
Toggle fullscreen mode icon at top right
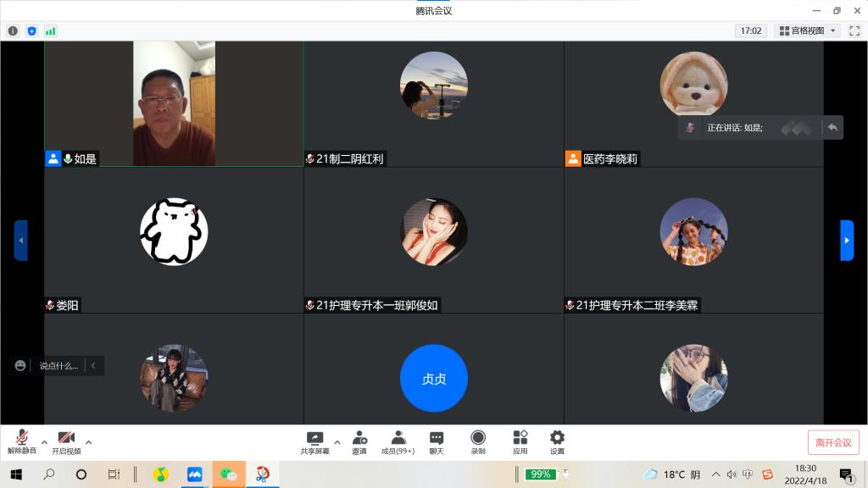pos(854,30)
